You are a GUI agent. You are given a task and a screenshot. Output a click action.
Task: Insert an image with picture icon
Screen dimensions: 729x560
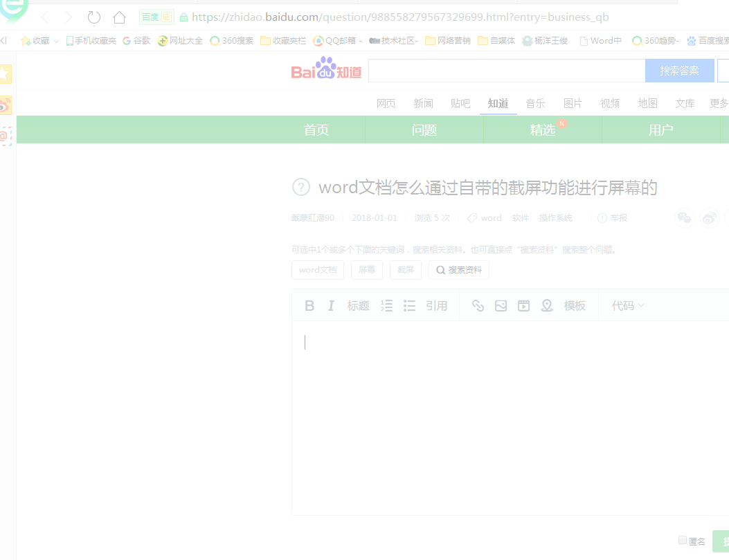(501, 306)
